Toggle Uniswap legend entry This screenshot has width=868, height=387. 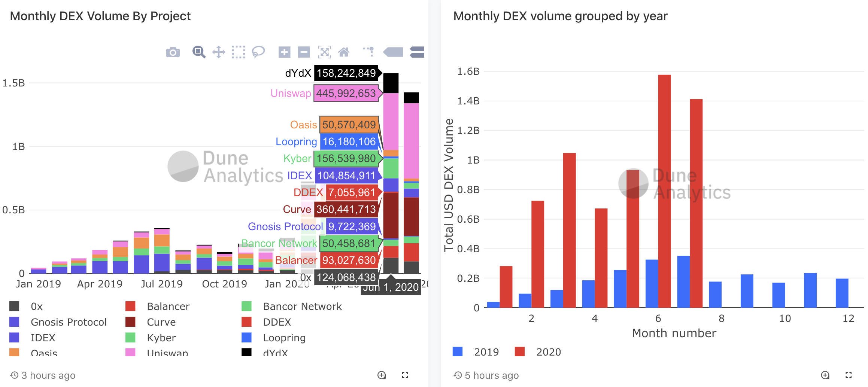tap(157, 352)
